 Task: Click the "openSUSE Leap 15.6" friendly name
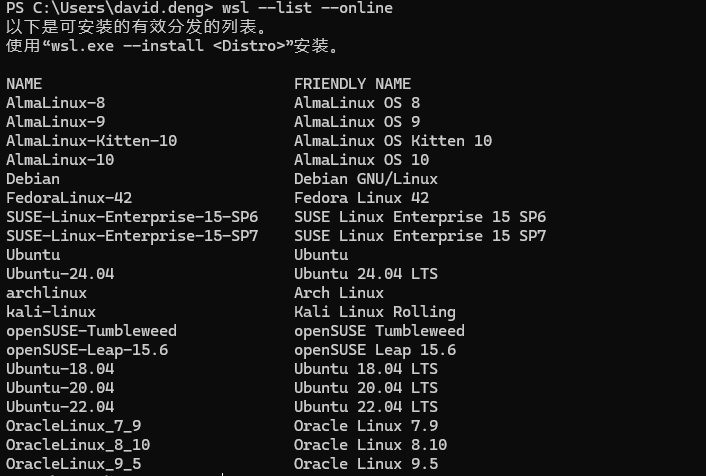click(375, 350)
